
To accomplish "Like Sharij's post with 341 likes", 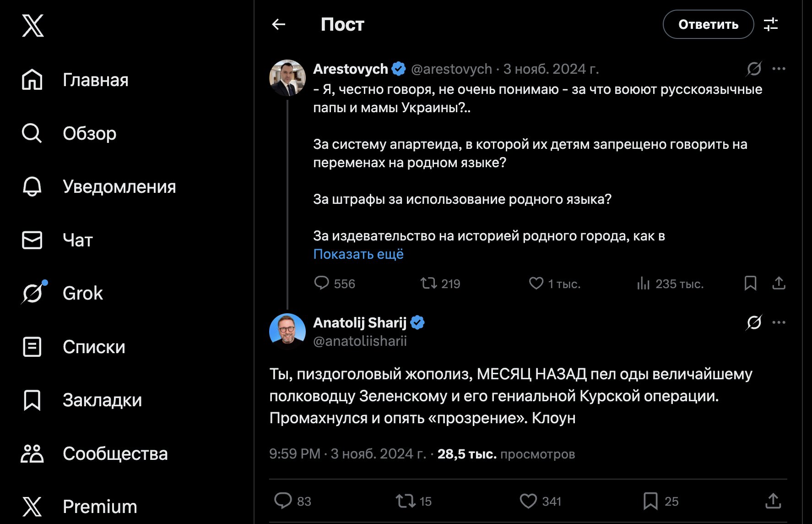I will click(528, 501).
